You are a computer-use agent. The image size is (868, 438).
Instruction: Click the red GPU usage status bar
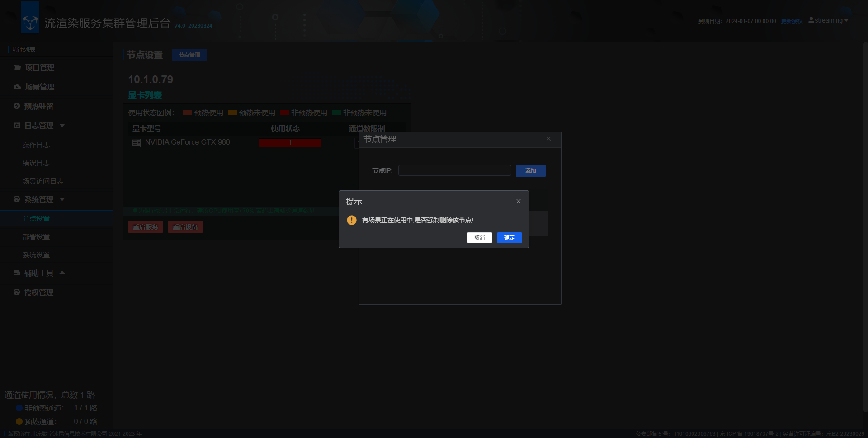tap(290, 143)
